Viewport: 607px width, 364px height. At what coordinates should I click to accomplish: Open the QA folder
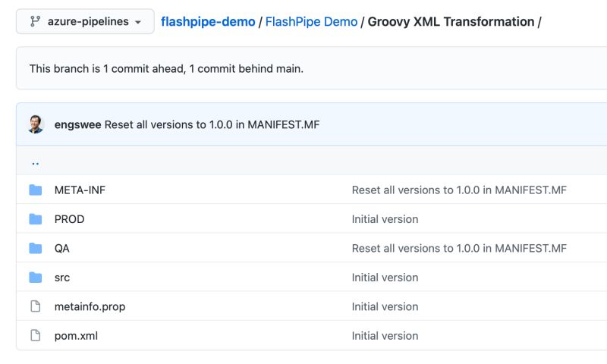[62, 248]
